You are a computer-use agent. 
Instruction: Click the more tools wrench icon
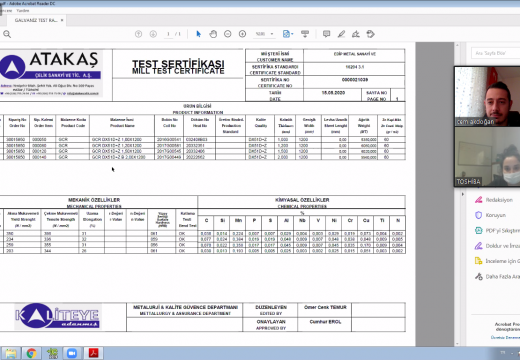tap(478, 277)
